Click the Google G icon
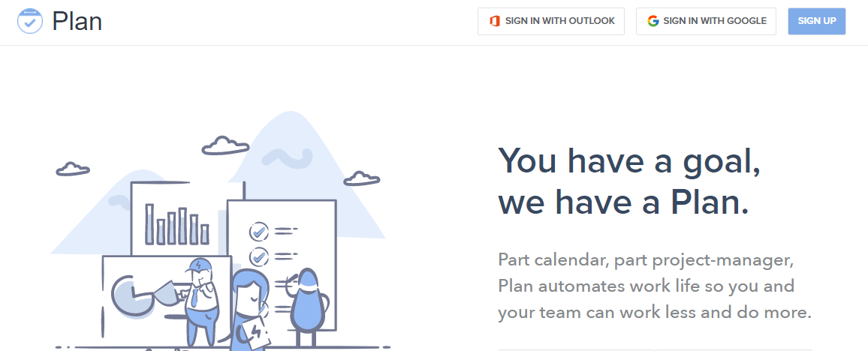The height and width of the screenshot is (351, 868). pos(653,21)
